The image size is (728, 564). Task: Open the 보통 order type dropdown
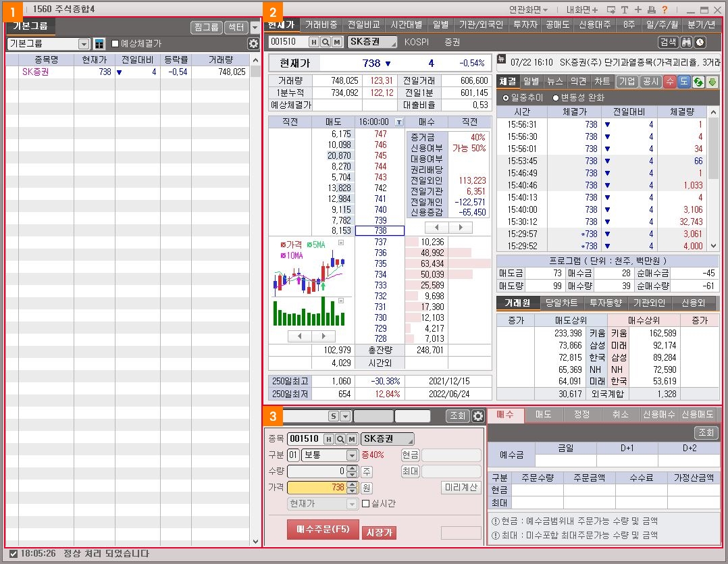click(352, 455)
